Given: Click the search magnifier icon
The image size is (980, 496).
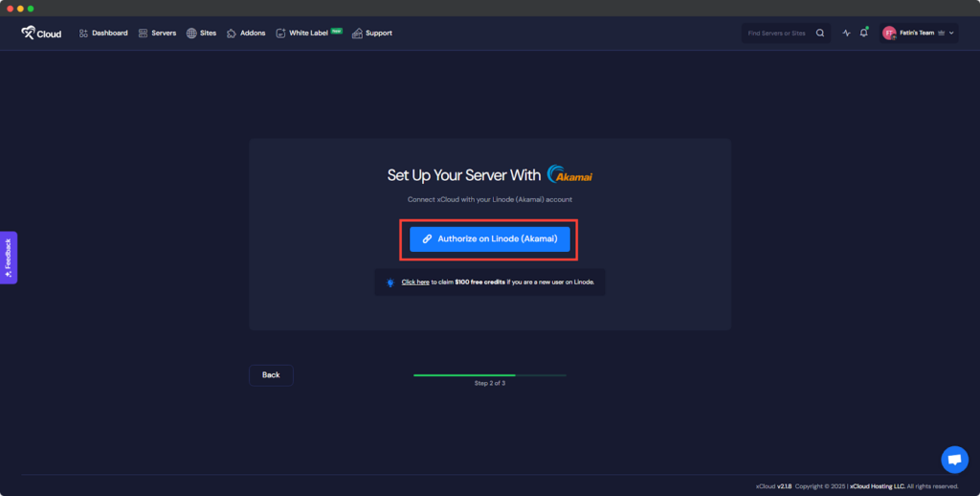Looking at the screenshot, I should tap(819, 34).
